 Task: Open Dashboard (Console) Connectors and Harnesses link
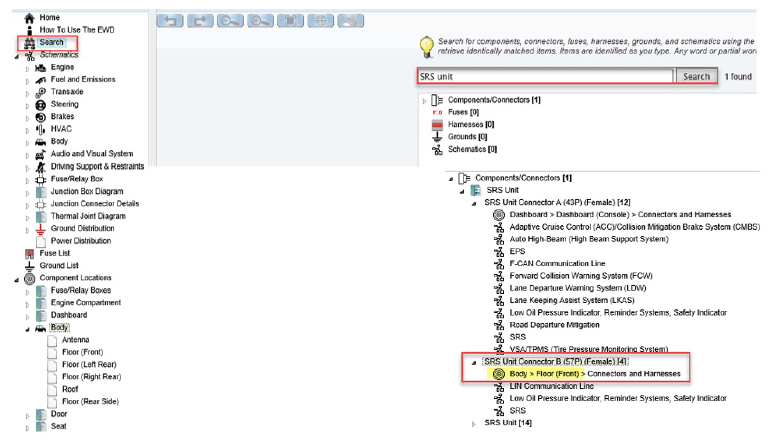620,215
